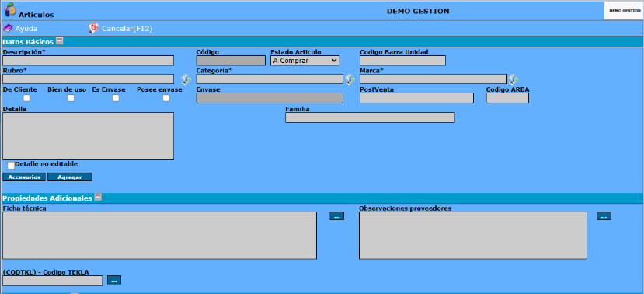Click into Ficha técnica text area
Image resolution: width=644 pixels, height=294 pixels.
pos(160,236)
